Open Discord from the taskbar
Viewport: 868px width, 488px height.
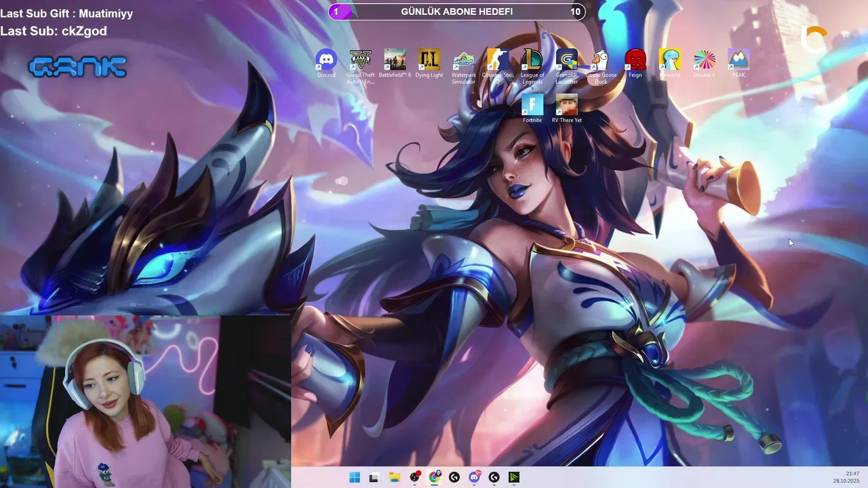(x=475, y=477)
